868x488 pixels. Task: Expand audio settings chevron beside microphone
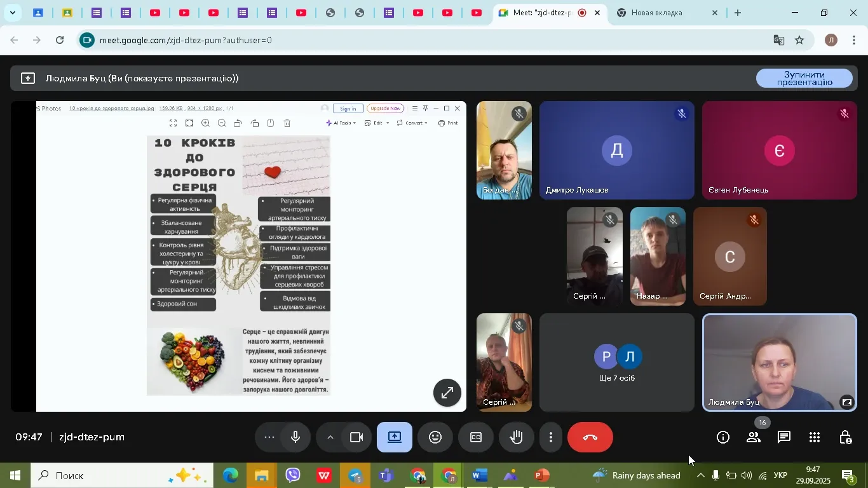(x=330, y=437)
